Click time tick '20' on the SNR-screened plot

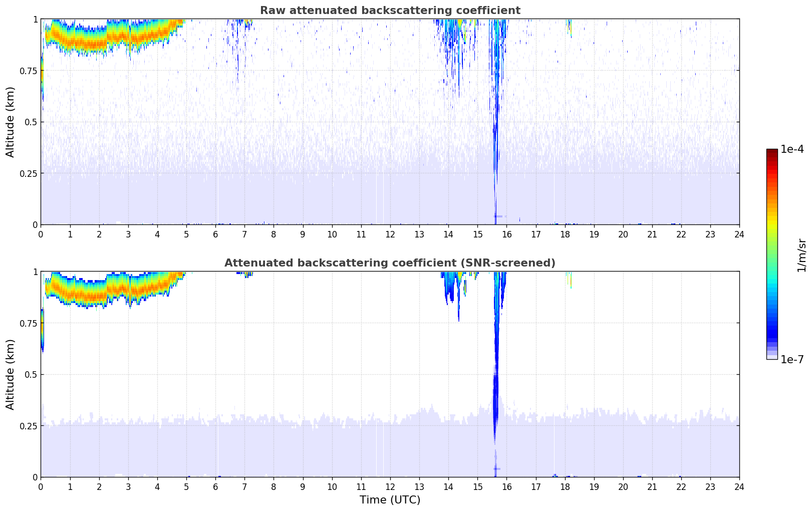[x=623, y=486]
